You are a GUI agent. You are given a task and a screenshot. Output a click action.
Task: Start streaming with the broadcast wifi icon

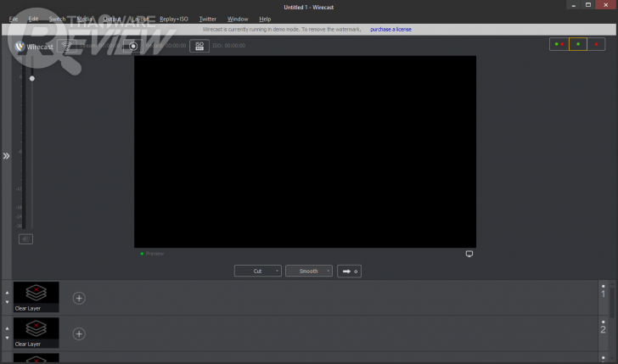click(66, 46)
